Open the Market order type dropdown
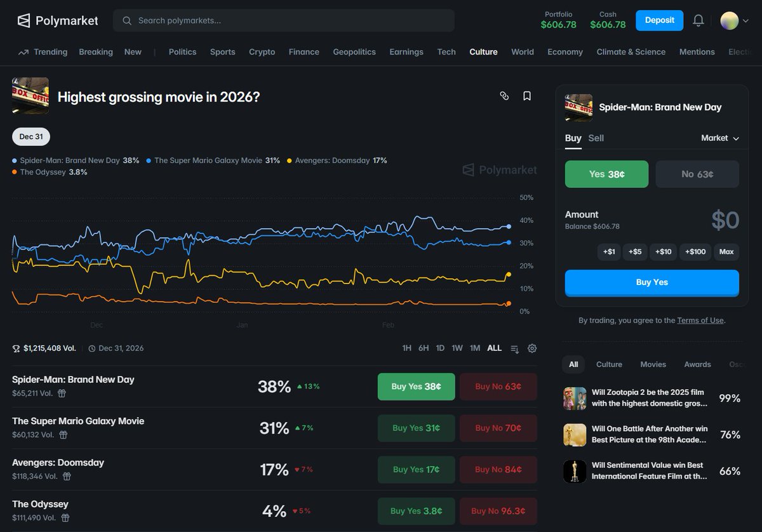 point(720,138)
